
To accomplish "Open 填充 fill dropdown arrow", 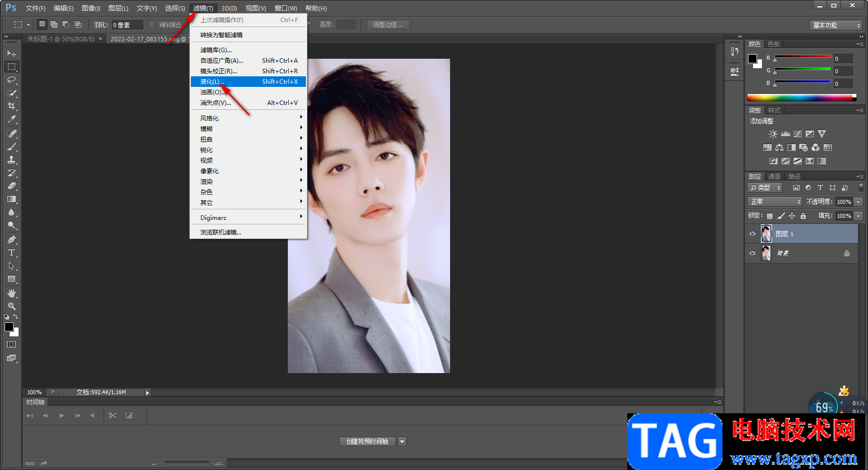I will 858,216.
